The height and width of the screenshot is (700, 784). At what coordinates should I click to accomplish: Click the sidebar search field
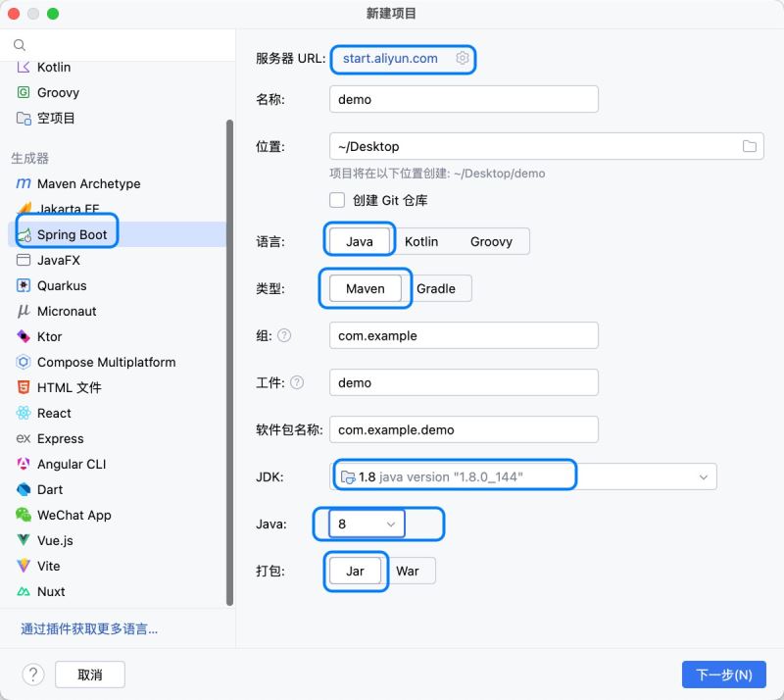pos(118,45)
